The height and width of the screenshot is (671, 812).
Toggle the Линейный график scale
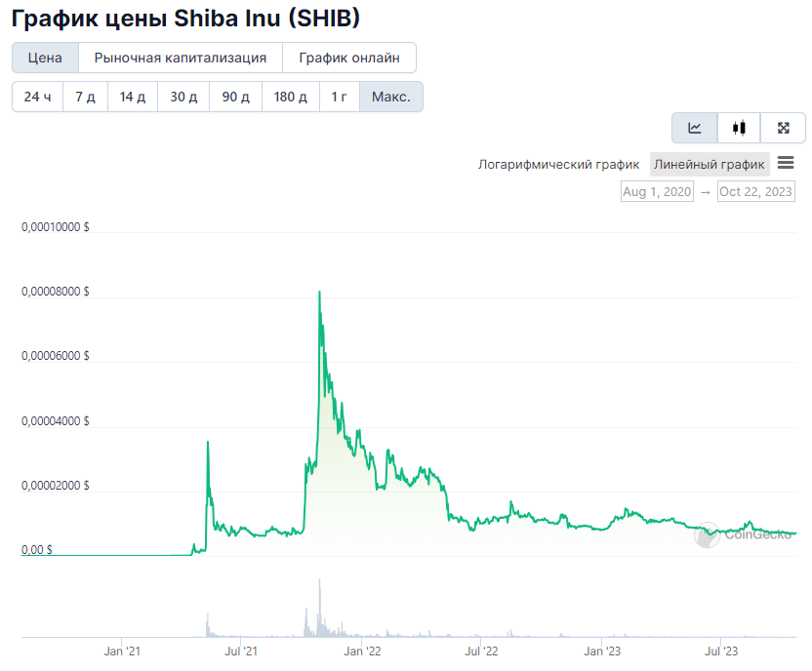709,165
